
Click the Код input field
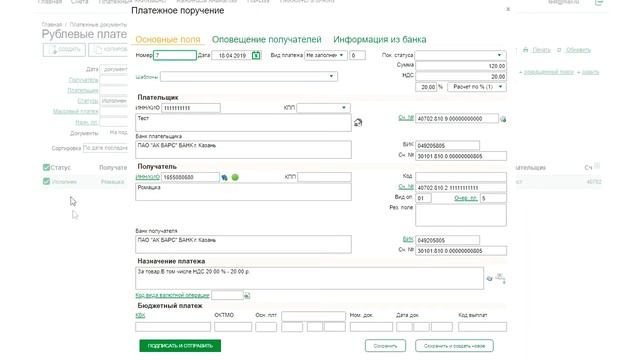point(460,176)
